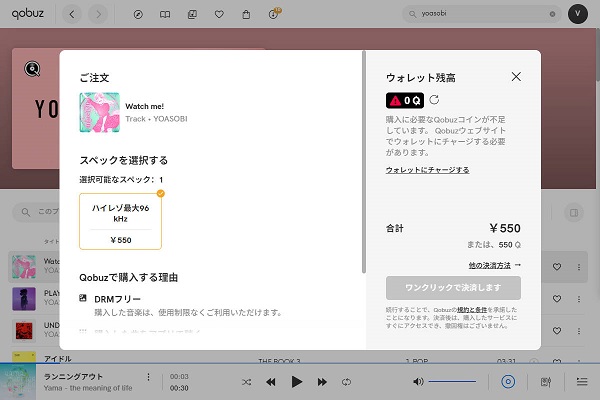The height and width of the screenshot is (400, 600).
Task: Select the ハイレゾ最大96 kHz spec card
Action: (x=121, y=221)
